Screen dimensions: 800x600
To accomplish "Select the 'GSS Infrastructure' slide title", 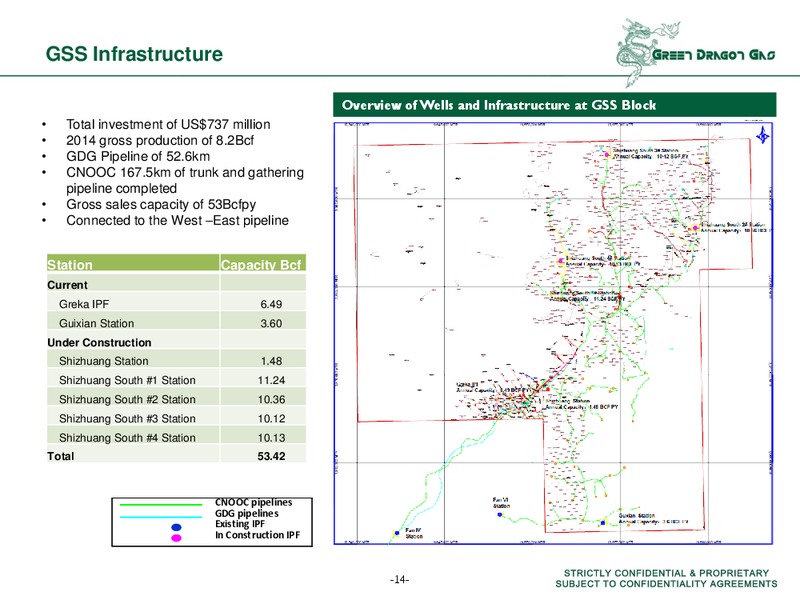I will pyautogui.click(x=134, y=54).
